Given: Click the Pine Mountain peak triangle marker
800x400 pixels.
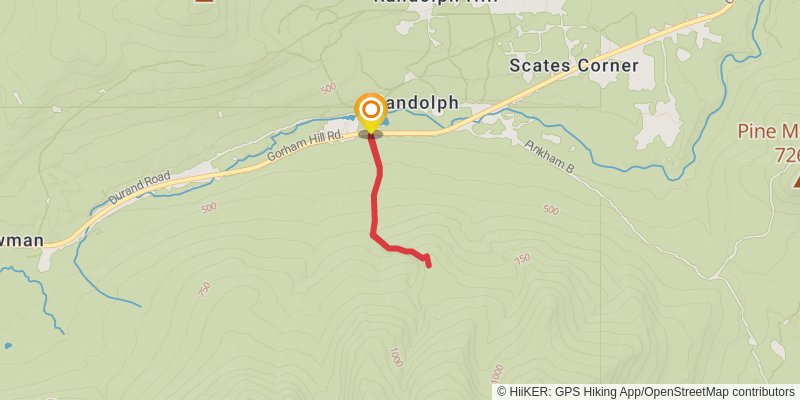Looking at the screenshot, I should pyautogui.click(x=796, y=182).
